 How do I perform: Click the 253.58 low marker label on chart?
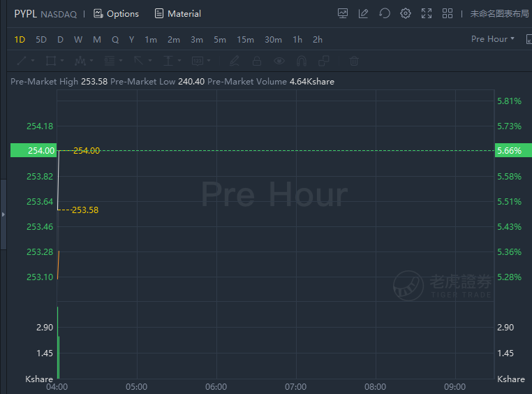pyautogui.click(x=85, y=210)
